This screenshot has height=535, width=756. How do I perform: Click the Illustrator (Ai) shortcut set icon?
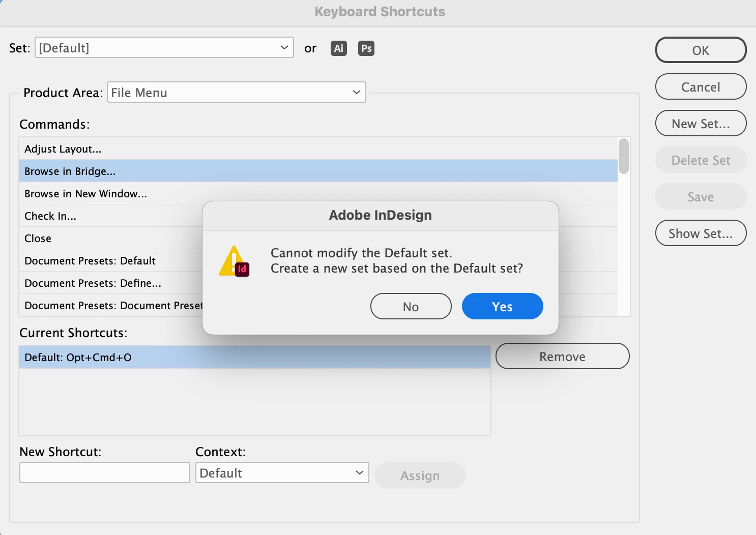[339, 48]
